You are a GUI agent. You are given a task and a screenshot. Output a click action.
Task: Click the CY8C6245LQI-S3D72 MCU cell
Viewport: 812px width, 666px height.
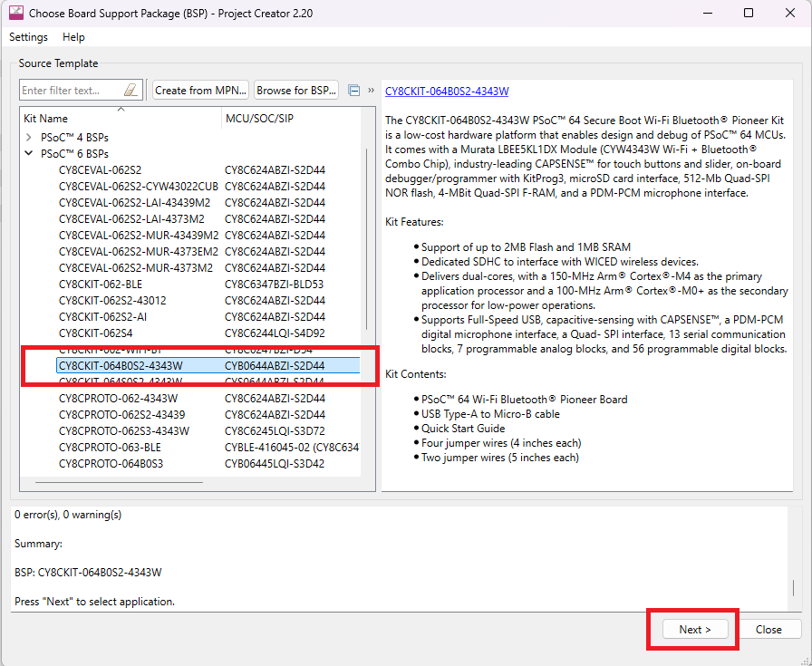coord(275,431)
